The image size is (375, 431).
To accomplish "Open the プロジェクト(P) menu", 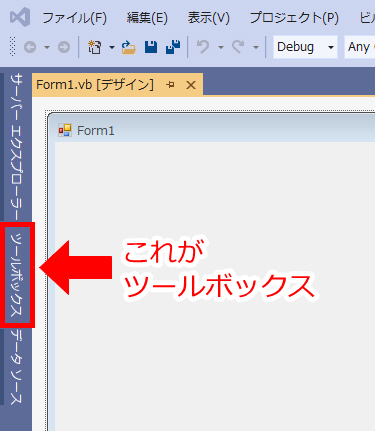I will click(294, 18).
